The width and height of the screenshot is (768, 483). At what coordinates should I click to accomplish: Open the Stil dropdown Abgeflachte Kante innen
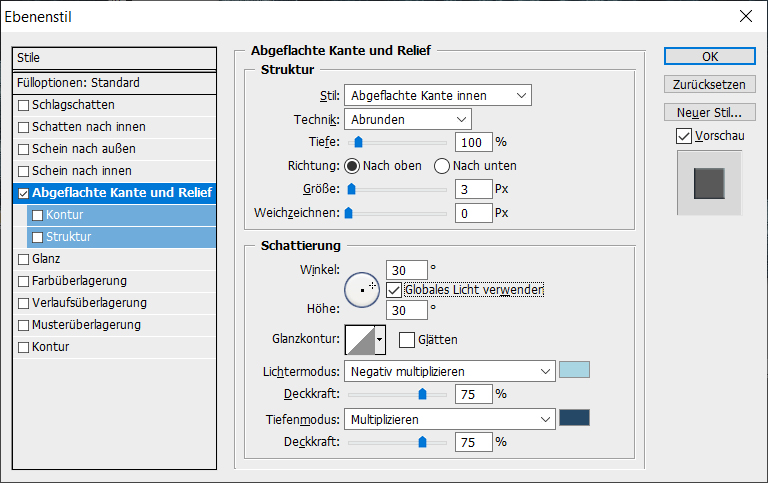(437, 96)
